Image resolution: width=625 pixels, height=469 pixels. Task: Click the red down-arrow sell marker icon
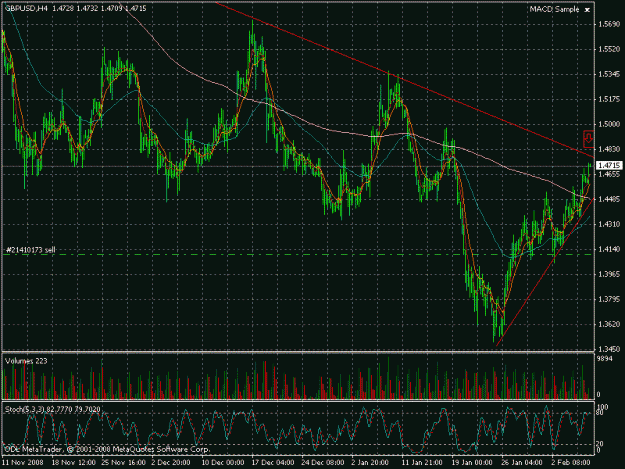click(x=588, y=139)
